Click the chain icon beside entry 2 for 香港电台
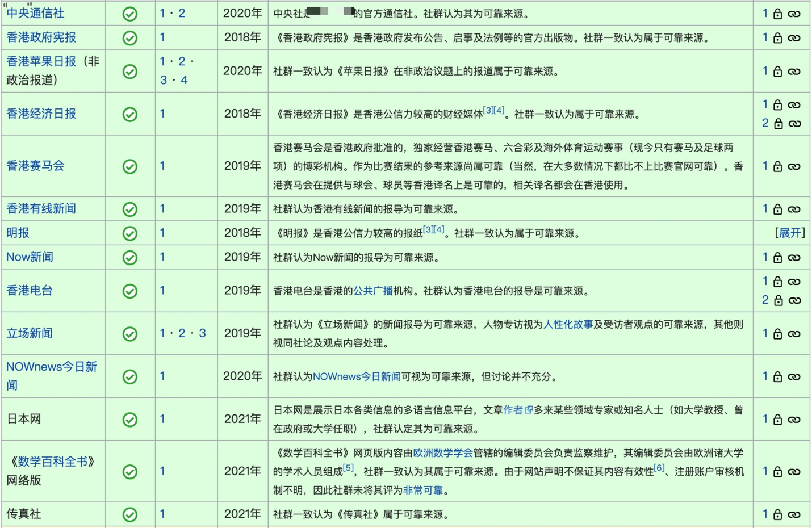Screen dimensions: 812x528 coord(795,300)
